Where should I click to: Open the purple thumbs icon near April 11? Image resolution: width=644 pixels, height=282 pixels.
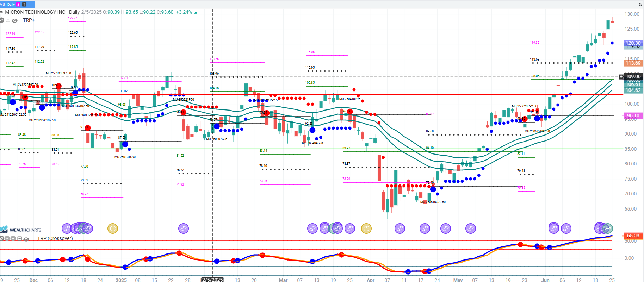coord(400,228)
